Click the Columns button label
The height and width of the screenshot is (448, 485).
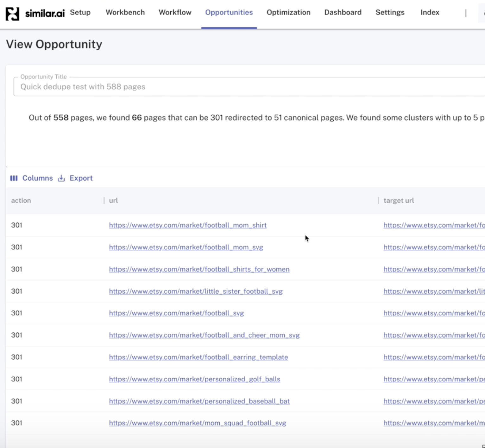(37, 178)
